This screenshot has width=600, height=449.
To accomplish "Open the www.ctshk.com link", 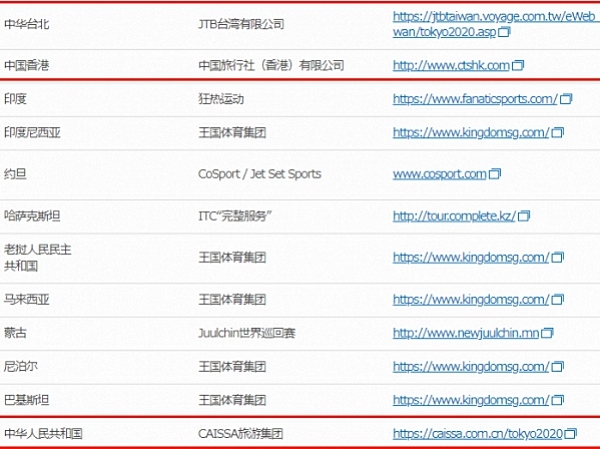I will [x=451, y=65].
